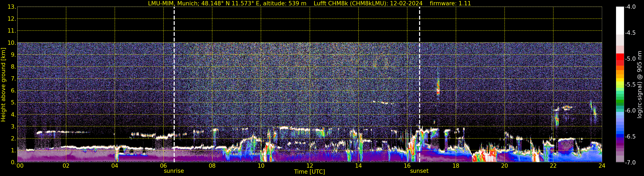Click the 'sunrise' label below the axis

pos(174,171)
